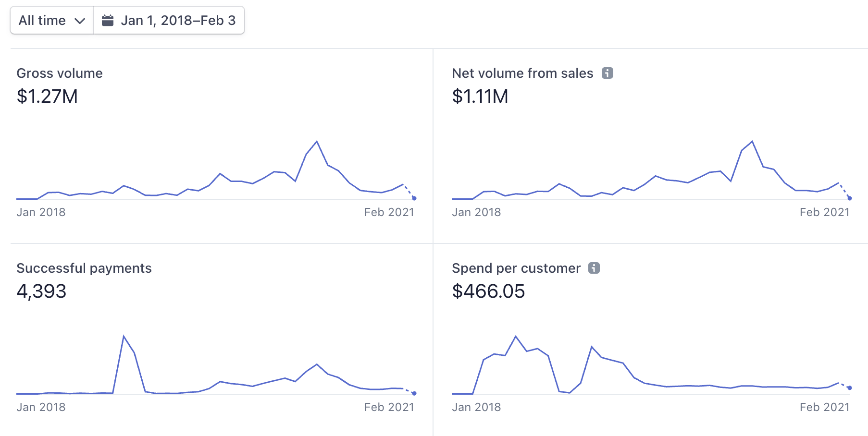Click the calendar icon in date picker
Screen dimensions: 868x436
click(x=108, y=21)
